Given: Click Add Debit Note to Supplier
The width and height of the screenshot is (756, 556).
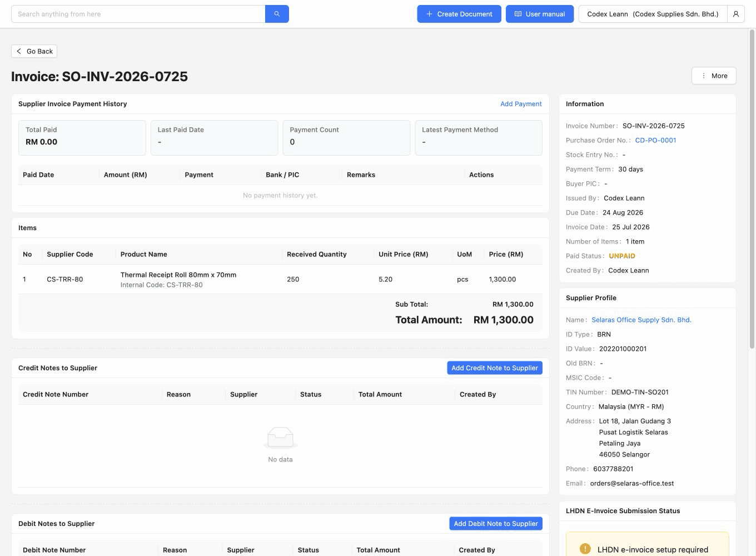Looking at the screenshot, I should pos(496,524).
